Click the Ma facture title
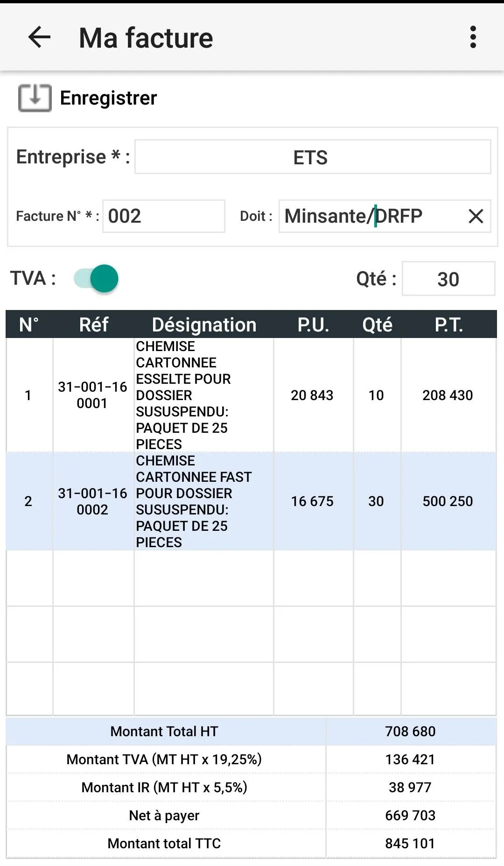The height and width of the screenshot is (866, 504). pyautogui.click(x=146, y=37)
